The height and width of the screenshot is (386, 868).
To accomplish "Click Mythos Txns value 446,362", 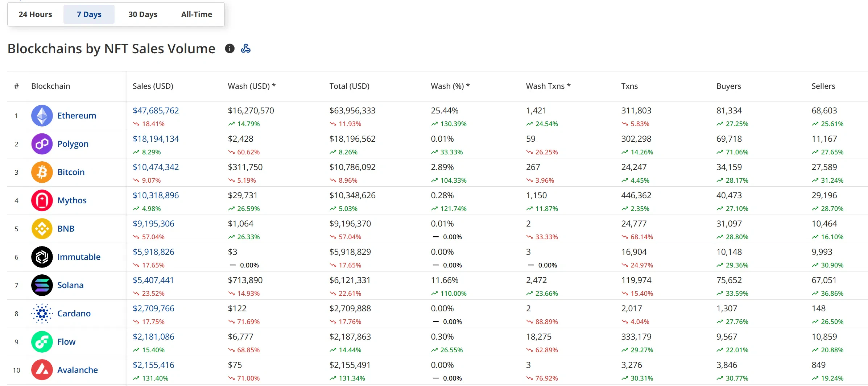I will (636, 195).
